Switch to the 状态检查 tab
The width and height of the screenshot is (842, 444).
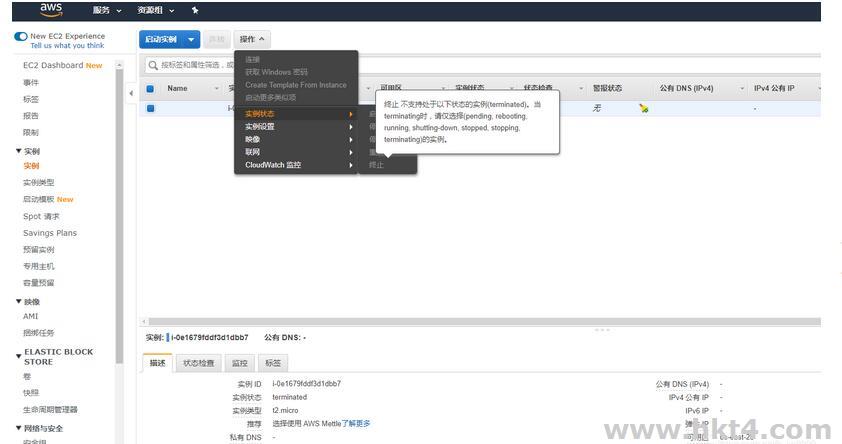click(199, 363)
